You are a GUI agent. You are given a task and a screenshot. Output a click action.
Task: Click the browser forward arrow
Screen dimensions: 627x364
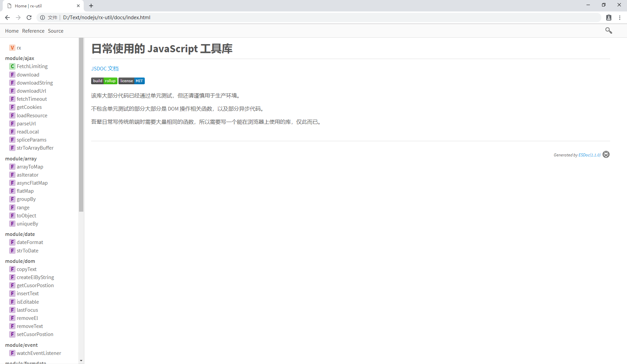18,18
